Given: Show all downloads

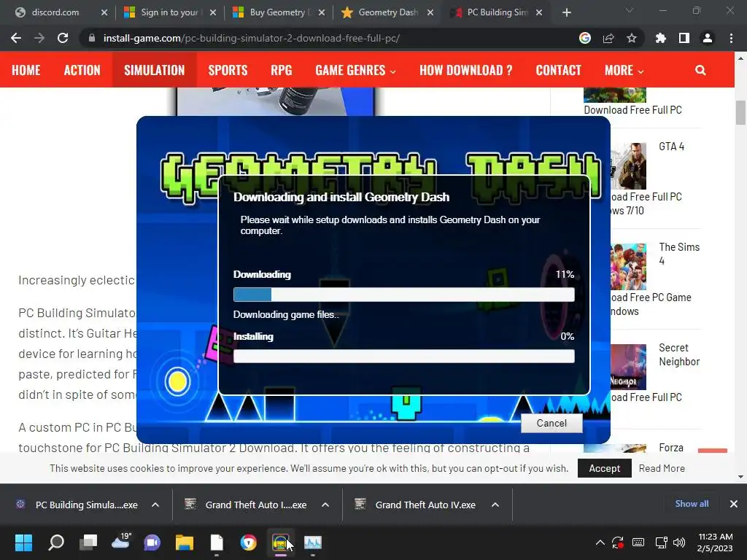Looking at the screenshot, I should tap(692, 504).
